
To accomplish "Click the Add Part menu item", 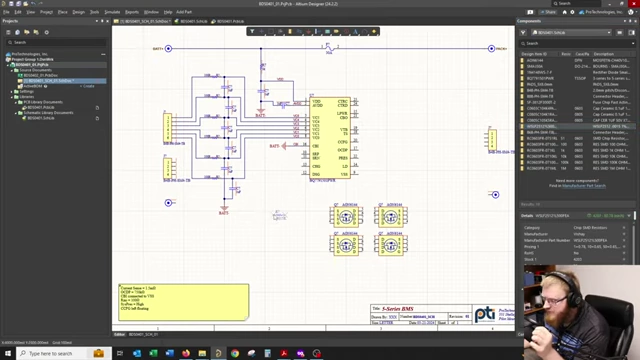I will [184, 12].
